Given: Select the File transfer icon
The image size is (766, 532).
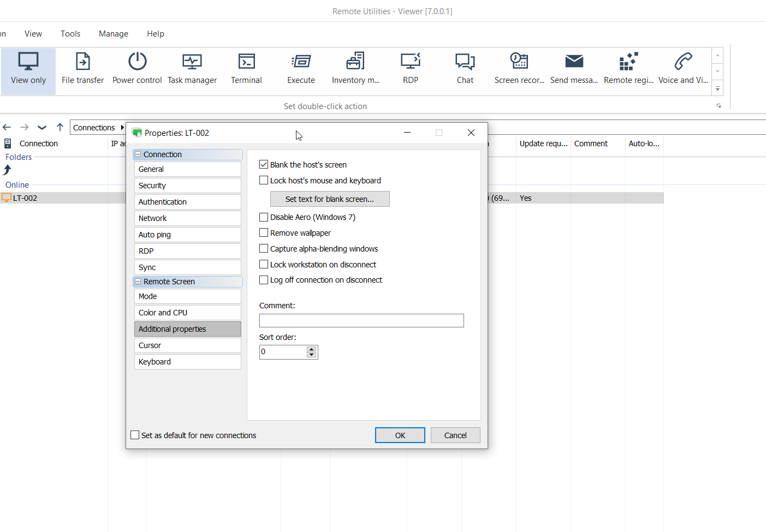Looking at the screenshot, I should [x=82, y=68].
